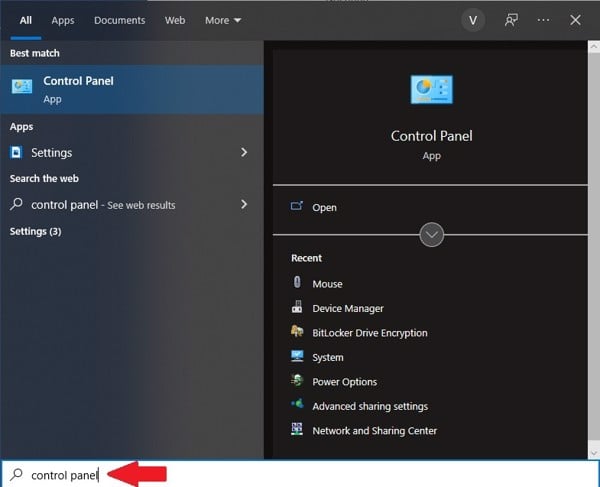Screen dimensions: 600x487
Task: Switch to the Web tab
Action: pyautogui.click(x=175, y=20)
